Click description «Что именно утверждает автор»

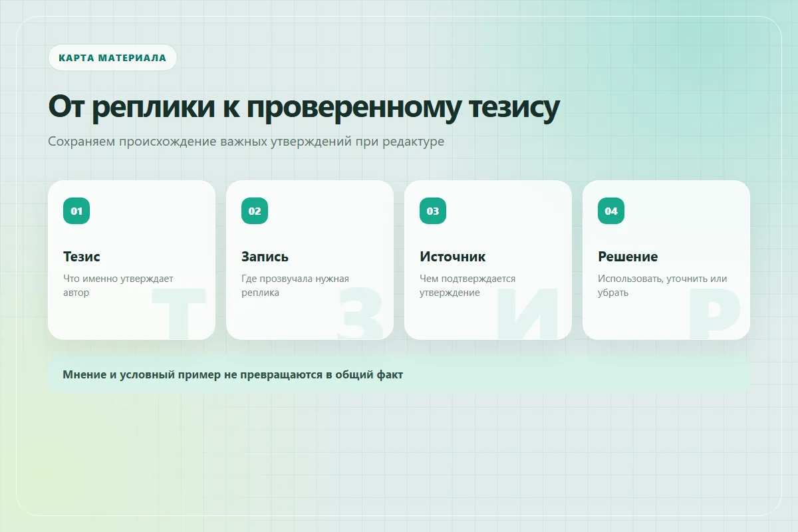pos(118,285)
